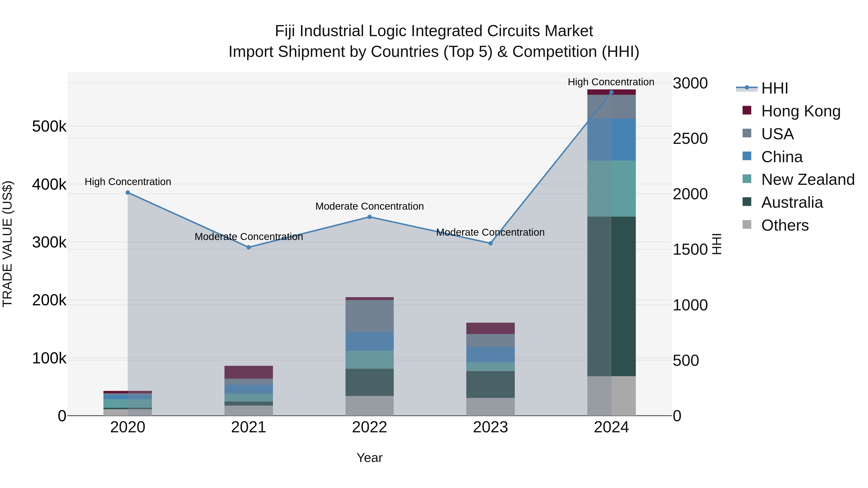Toggle the Others legend entry
The width and height of the screenshot is (868, 488).
(x=775, y=225)
